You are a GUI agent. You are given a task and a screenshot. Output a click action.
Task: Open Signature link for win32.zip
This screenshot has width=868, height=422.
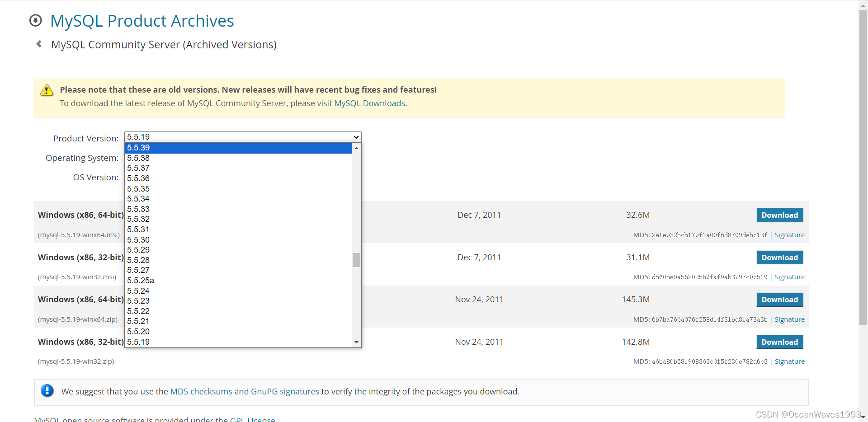click(789, 361)
